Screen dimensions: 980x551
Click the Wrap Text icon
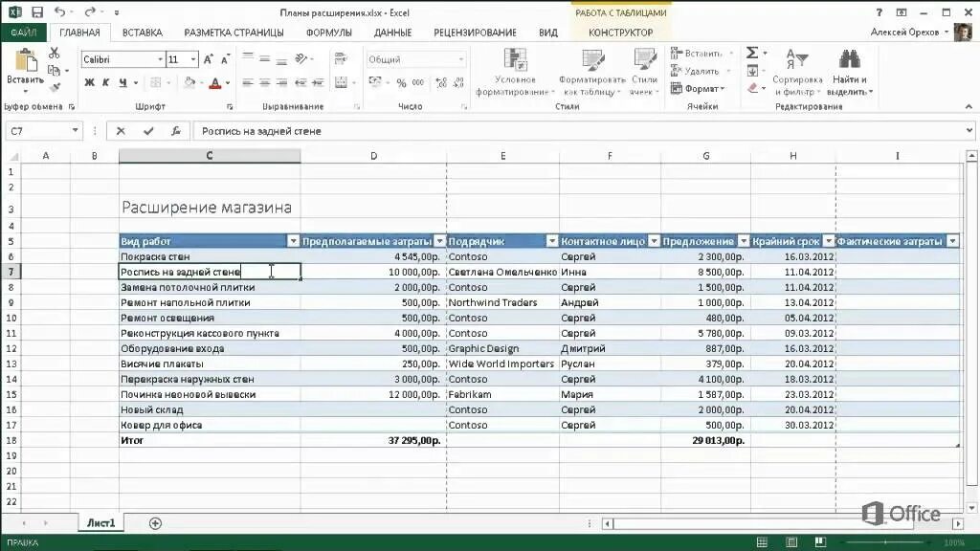point(341,59)
